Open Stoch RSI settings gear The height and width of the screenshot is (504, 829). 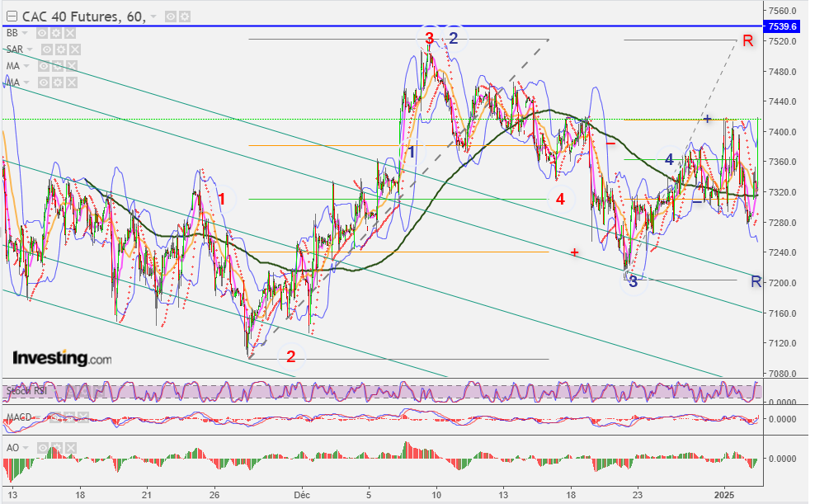(x=86, y=391)
